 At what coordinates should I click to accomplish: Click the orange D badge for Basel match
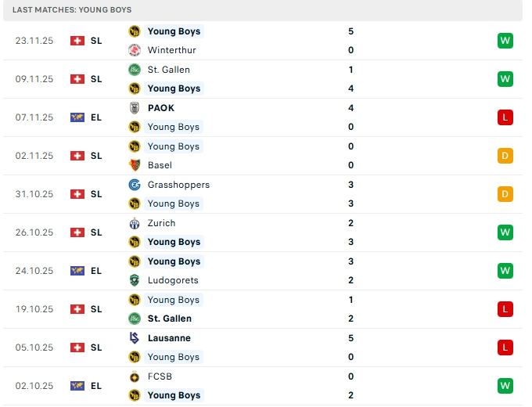pos(505,156)
